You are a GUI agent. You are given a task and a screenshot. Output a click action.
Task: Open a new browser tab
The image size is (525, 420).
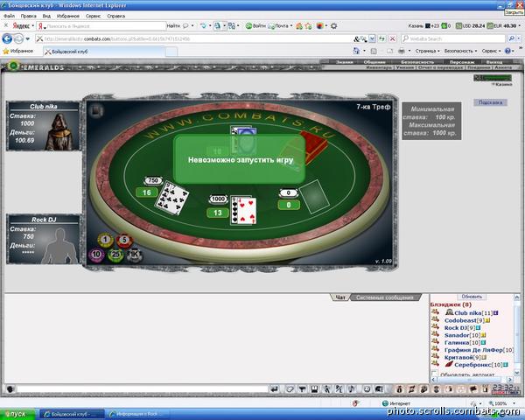(171, 52)
